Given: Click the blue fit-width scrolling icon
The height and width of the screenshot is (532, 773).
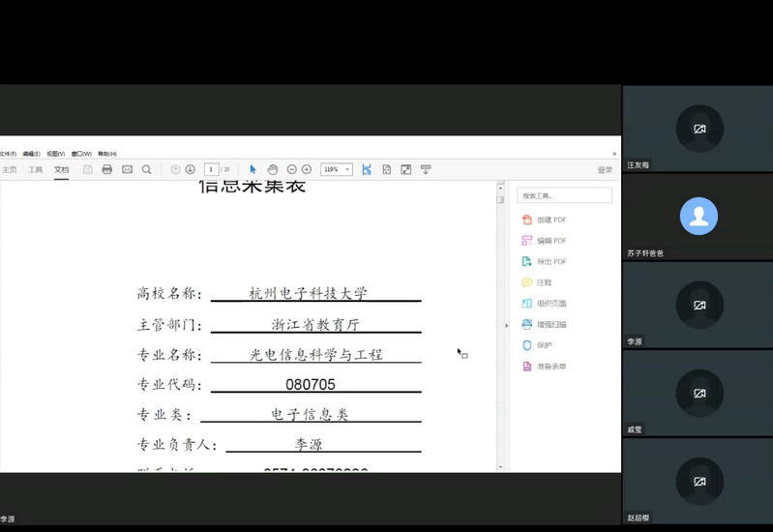Looking at the screenshot, I should point(367,169).
